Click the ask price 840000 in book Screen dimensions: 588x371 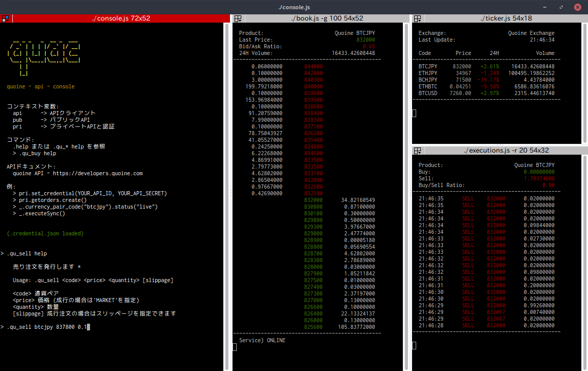(x=313, y=86)
